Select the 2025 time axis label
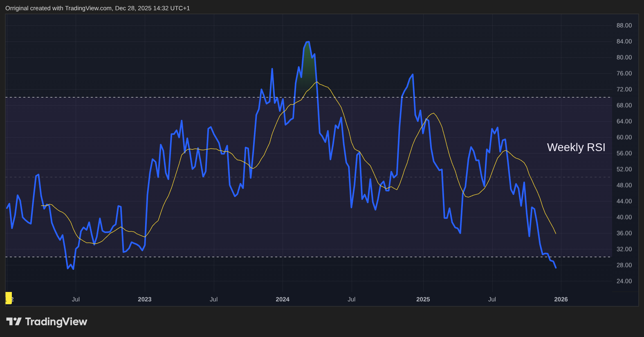 tap(423, 299)
